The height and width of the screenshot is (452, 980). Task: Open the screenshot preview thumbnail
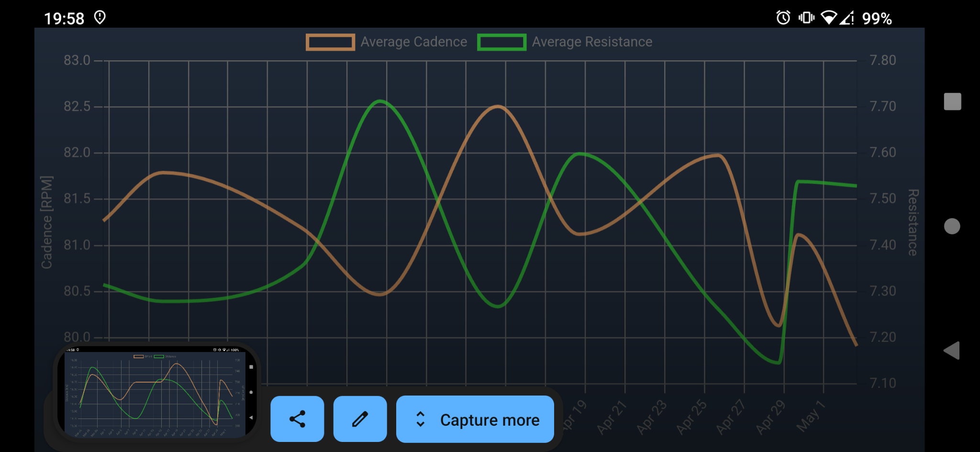(156, 394)
